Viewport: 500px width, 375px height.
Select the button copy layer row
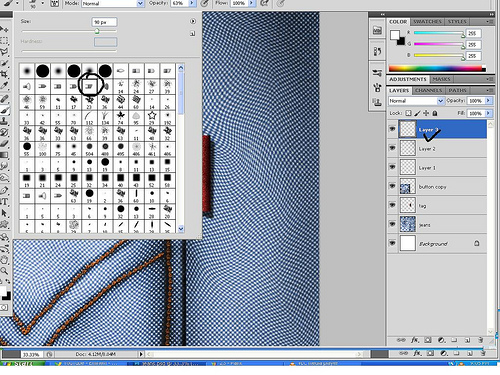437,186
